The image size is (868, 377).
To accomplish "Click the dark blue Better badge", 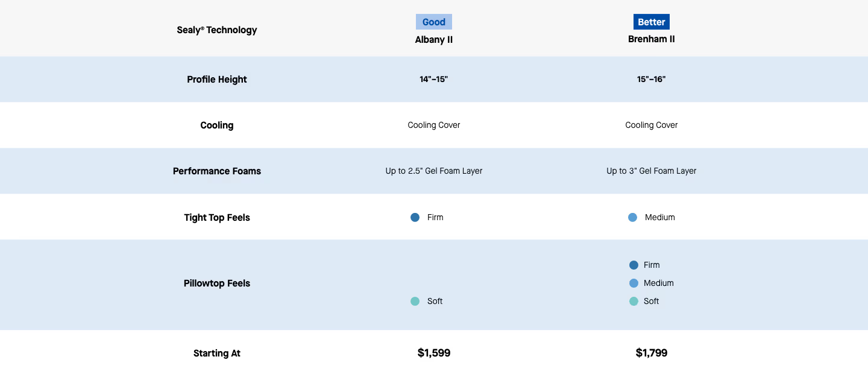I will click(x=651, y=22).
